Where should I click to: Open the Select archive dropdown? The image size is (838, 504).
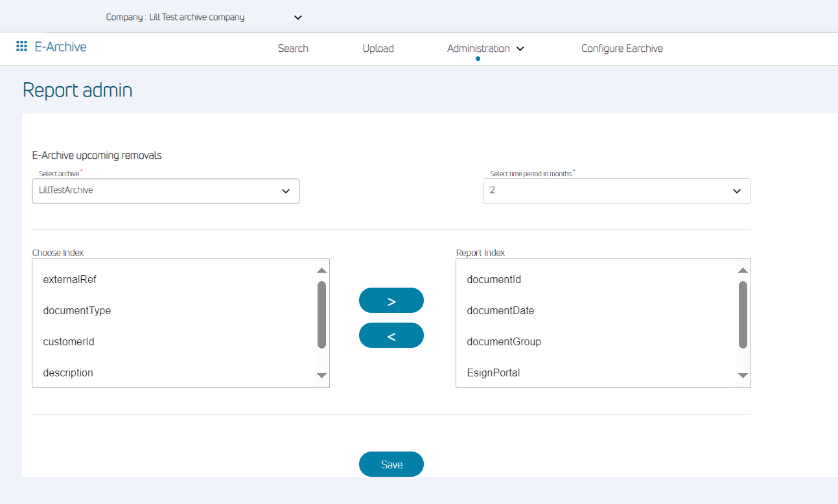(x=166, y=191)
